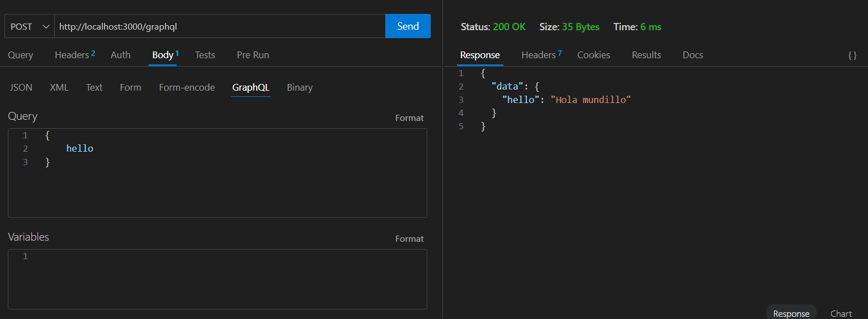
Task: Click the request URL input field
Action: (219, 26)
